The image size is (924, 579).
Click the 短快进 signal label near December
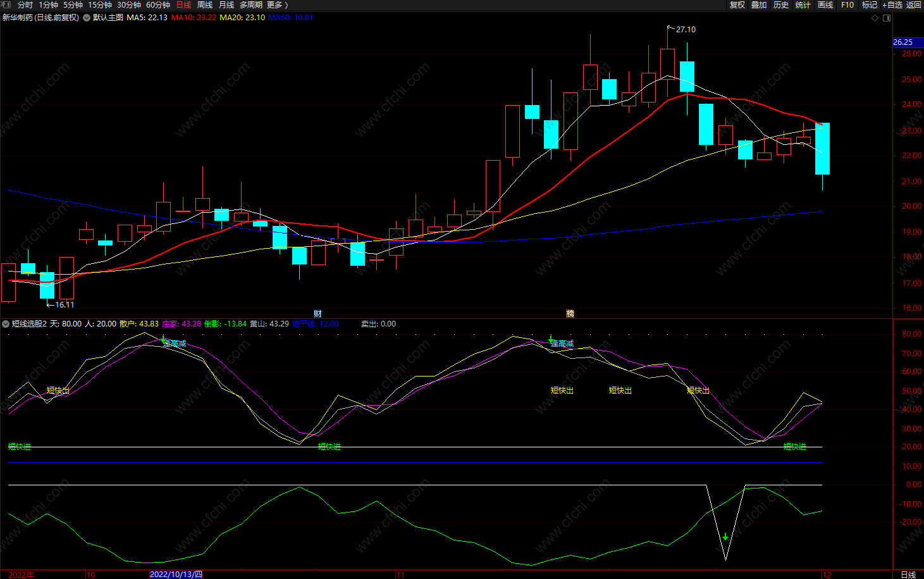point(795,447)
